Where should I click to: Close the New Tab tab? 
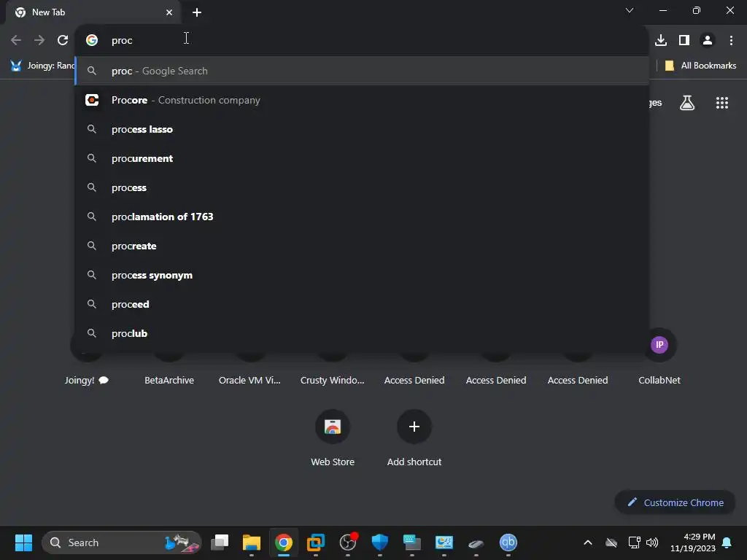pyautogui.click(x=169, y=12)
